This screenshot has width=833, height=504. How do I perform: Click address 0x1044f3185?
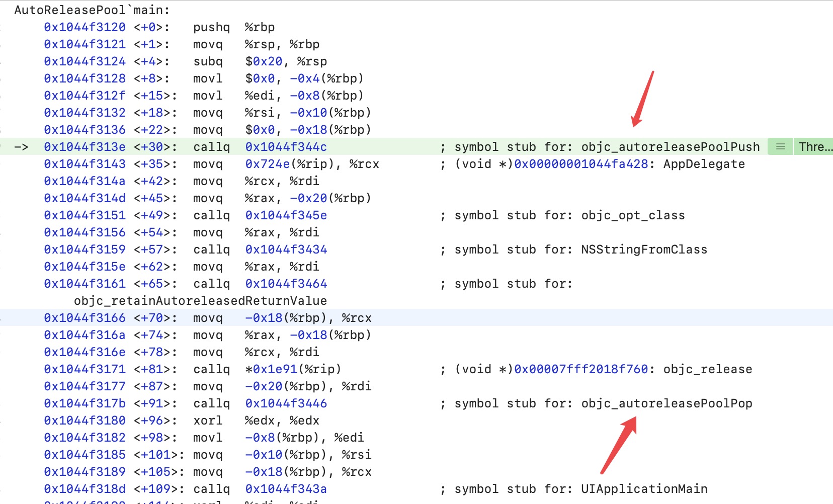coord(85,455)
